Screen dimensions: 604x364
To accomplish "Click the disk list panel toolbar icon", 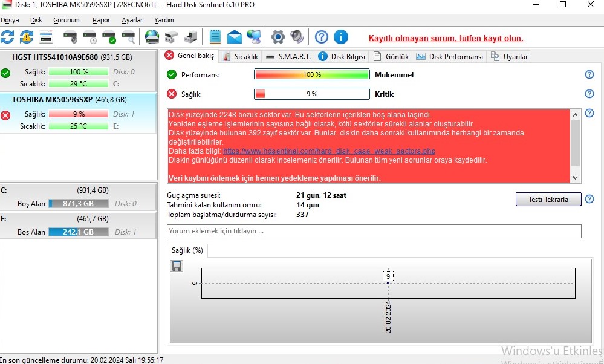I will (46, 37).
